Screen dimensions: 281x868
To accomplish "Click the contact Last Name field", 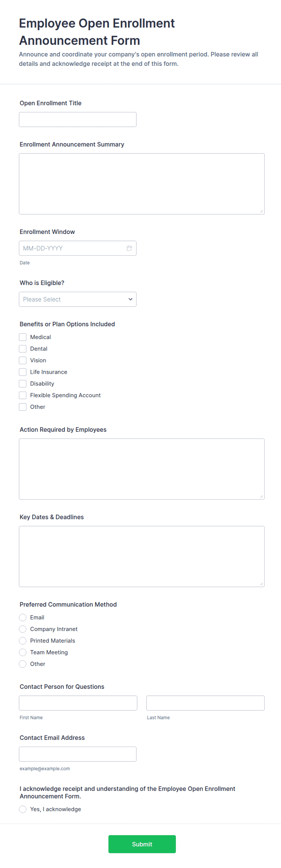I will [x=205, y=703].
